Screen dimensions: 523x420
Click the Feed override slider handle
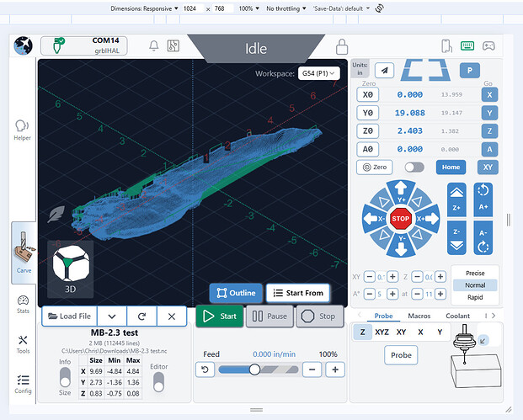[254, 369]
